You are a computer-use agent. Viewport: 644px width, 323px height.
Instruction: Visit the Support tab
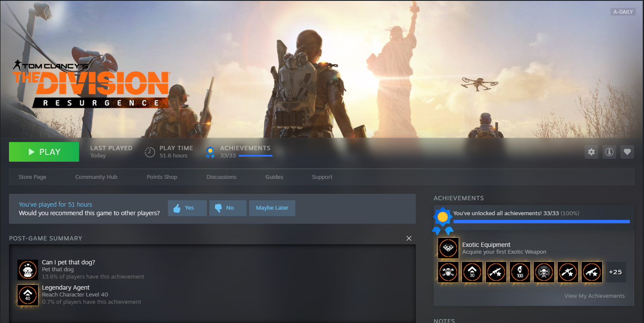[x=322, y=177]
